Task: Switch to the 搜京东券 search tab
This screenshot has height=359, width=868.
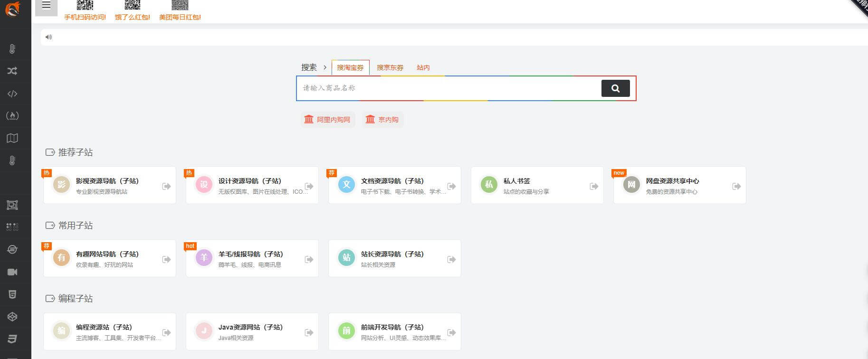Action: pos(390,67)
